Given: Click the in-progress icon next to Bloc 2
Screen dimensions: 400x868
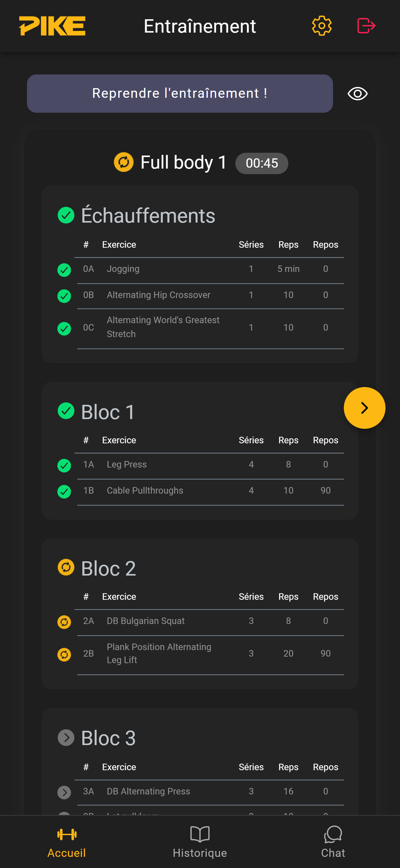Looking at the screenshot, I should 66,567.
